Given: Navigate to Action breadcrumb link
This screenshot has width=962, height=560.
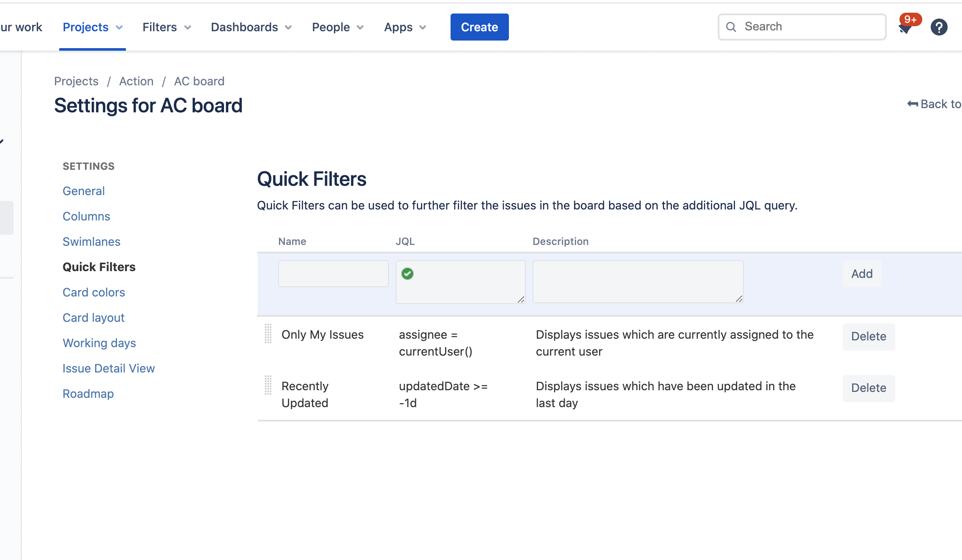Looking at the screenshot, I should [x=136, y=81].
